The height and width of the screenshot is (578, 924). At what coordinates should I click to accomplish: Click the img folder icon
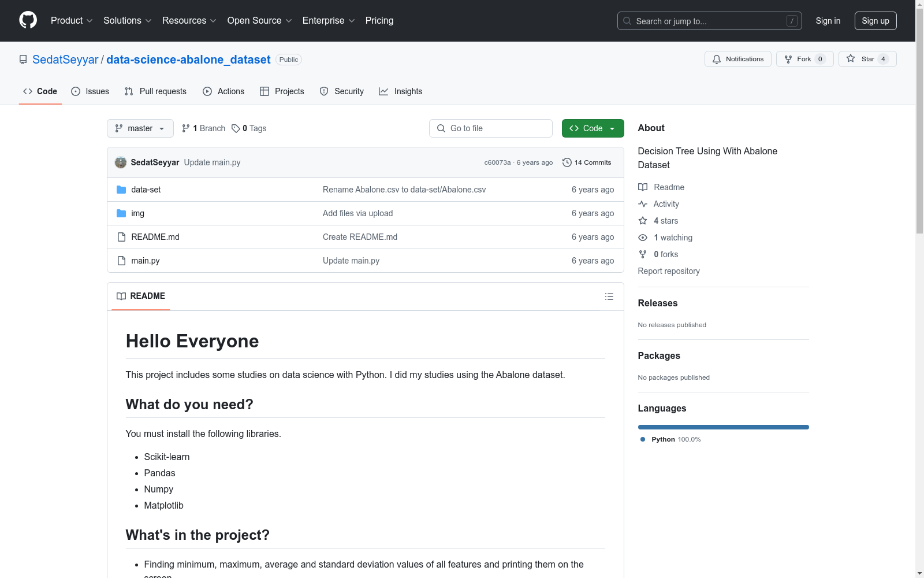(121, 213)
